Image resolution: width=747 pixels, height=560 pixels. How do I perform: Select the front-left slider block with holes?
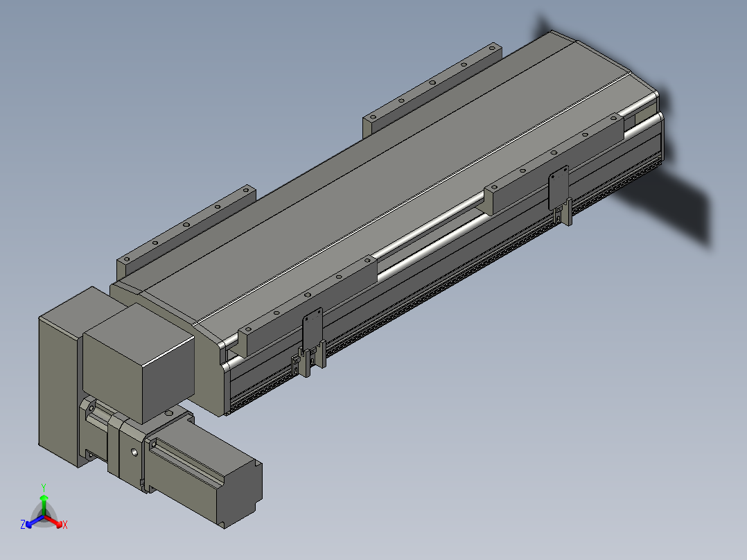coord(308,305)
